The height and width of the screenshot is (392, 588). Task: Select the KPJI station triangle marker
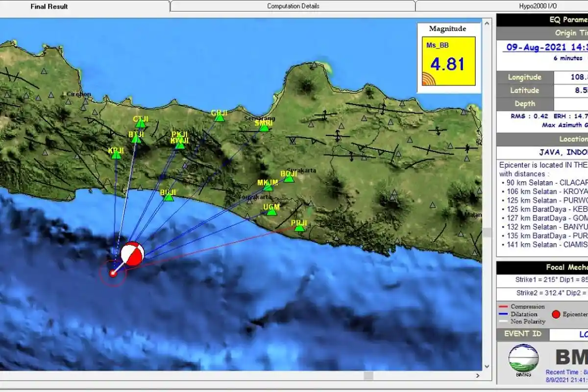pos(116,155)
